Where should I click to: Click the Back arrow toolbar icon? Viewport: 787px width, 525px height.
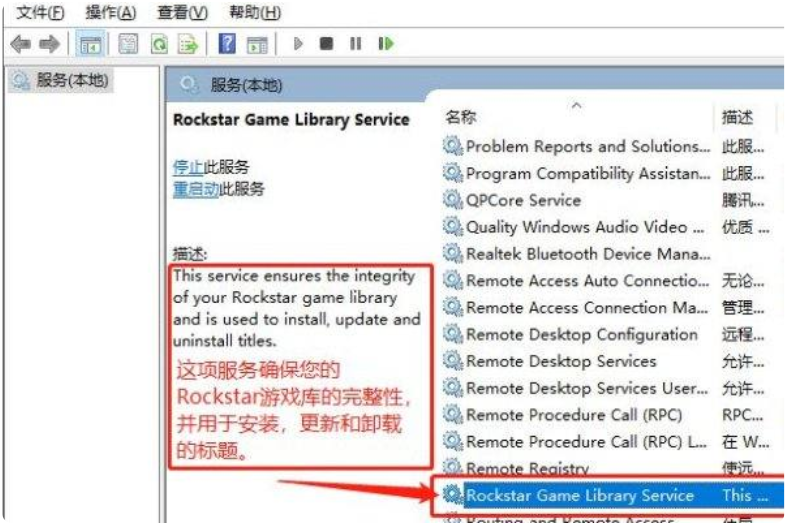pos(21,44)
